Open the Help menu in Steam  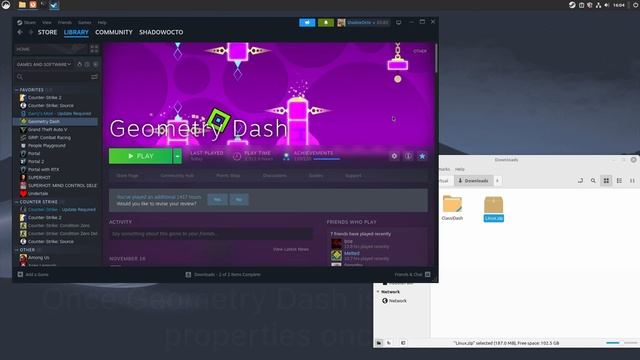[x=102, y=22]
